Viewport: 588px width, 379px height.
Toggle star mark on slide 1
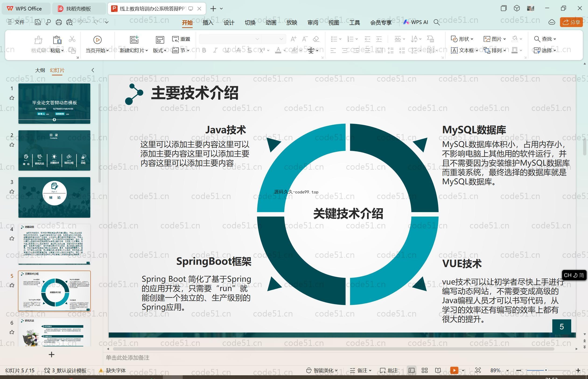click(x=12, y=98)
